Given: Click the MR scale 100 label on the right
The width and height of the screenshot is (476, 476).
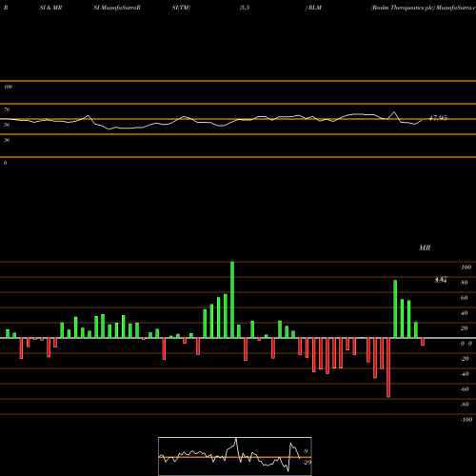Looking at the screenshot, I should pyautogui.click(x=466, y=268).
